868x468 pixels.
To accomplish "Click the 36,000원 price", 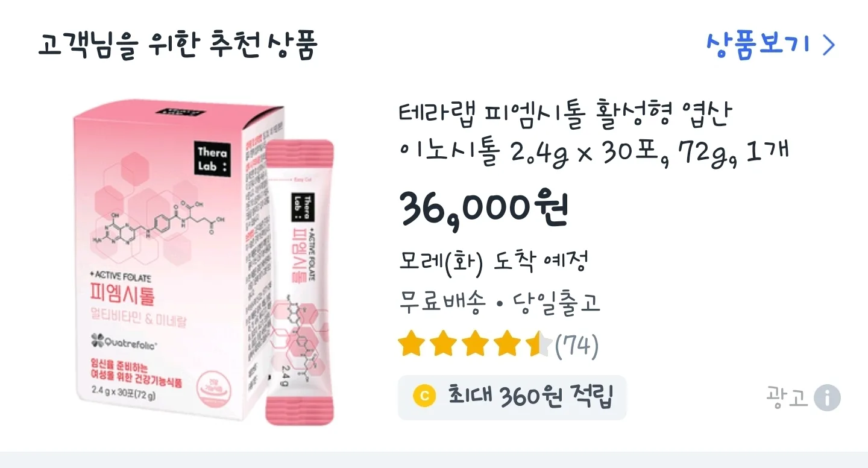I will click(483, 209).
